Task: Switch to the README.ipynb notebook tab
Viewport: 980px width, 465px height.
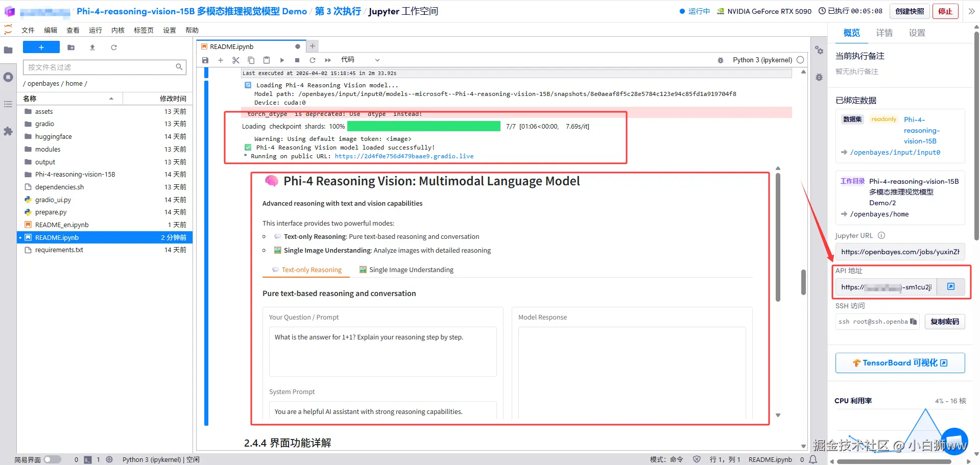Action: click(250, 46)
